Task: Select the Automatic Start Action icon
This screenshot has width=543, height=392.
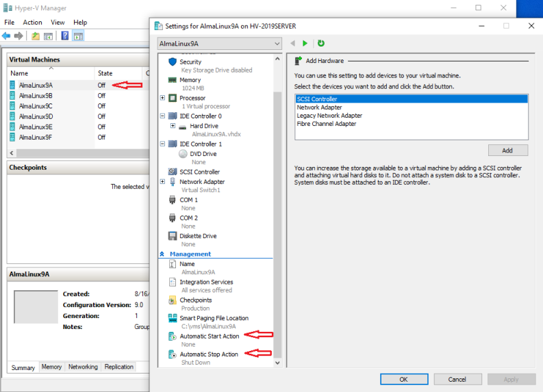Action: [x=172, y=337]
